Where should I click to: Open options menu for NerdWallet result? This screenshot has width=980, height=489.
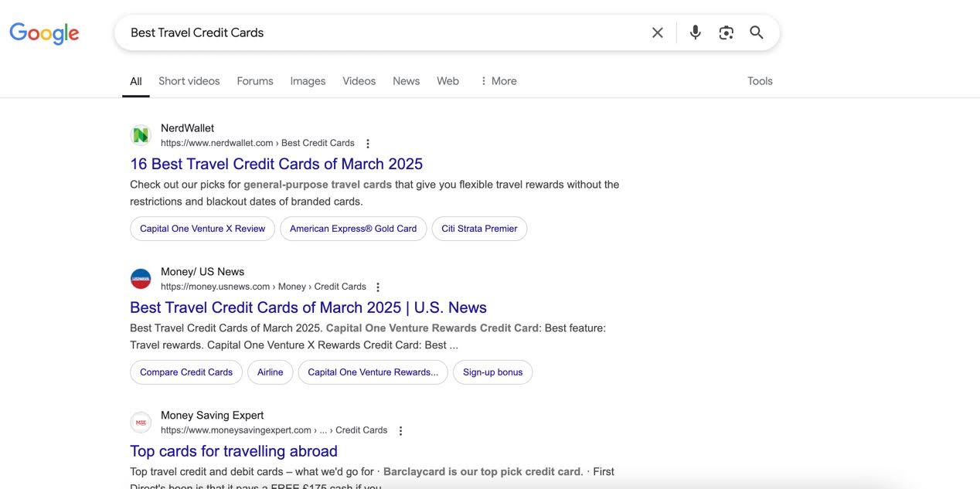tap(368, 144)
